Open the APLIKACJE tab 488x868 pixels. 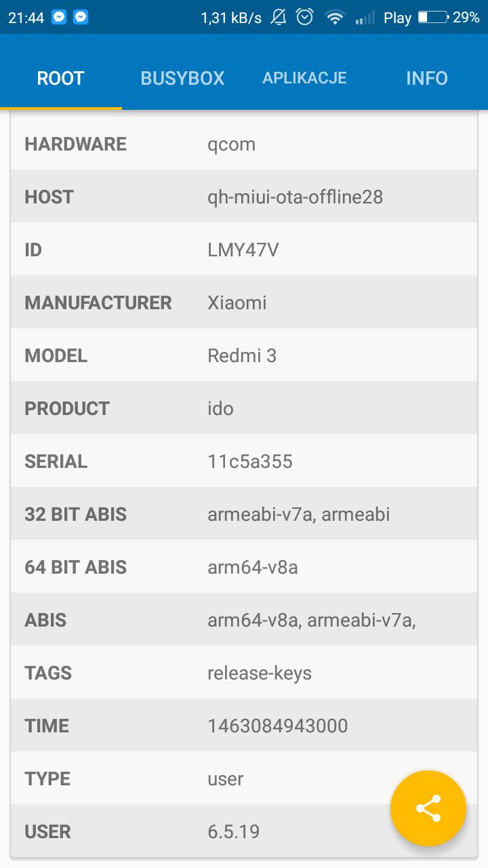coord(304,78)
